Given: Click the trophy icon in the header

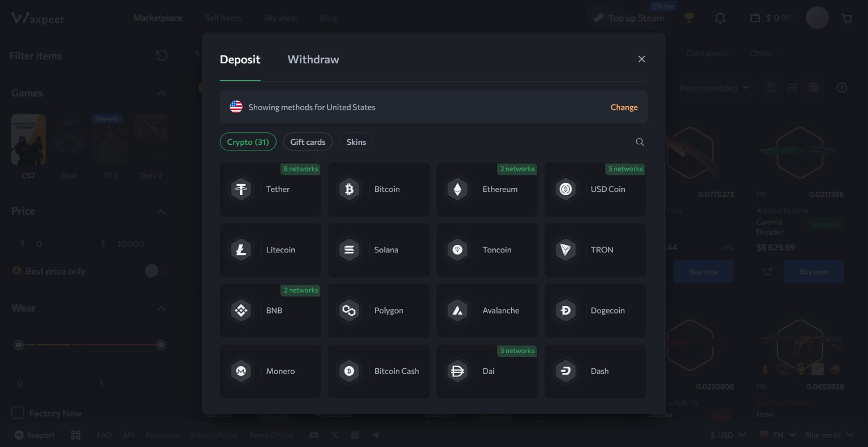Looking at the screenshot, I should click(689, 18).
